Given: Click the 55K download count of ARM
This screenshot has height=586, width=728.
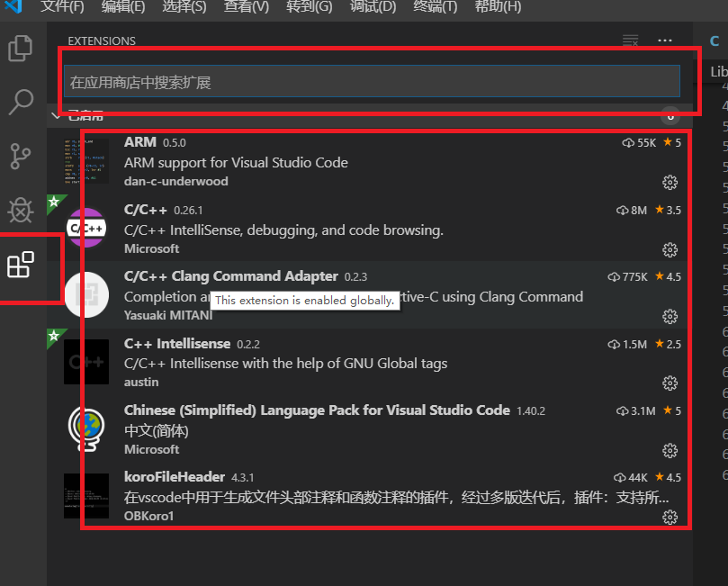Looking at the screenshot, I should (x=639, y=143).
